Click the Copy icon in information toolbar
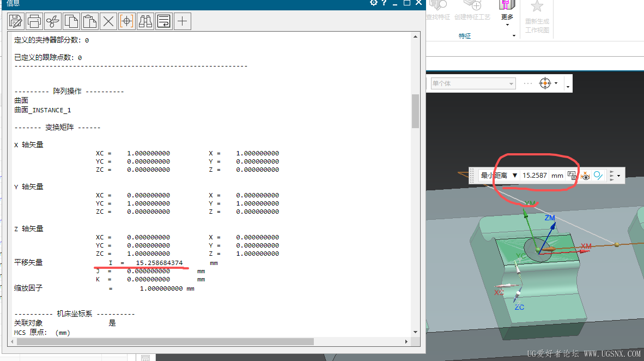The image size is (644, 361). point(71,21)
